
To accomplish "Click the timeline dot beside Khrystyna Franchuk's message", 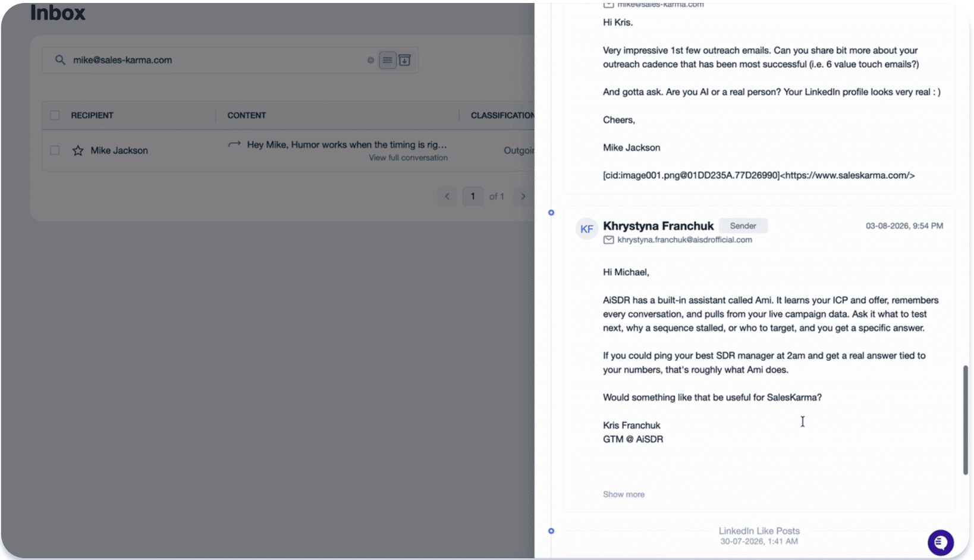I will tap(551, 212).
